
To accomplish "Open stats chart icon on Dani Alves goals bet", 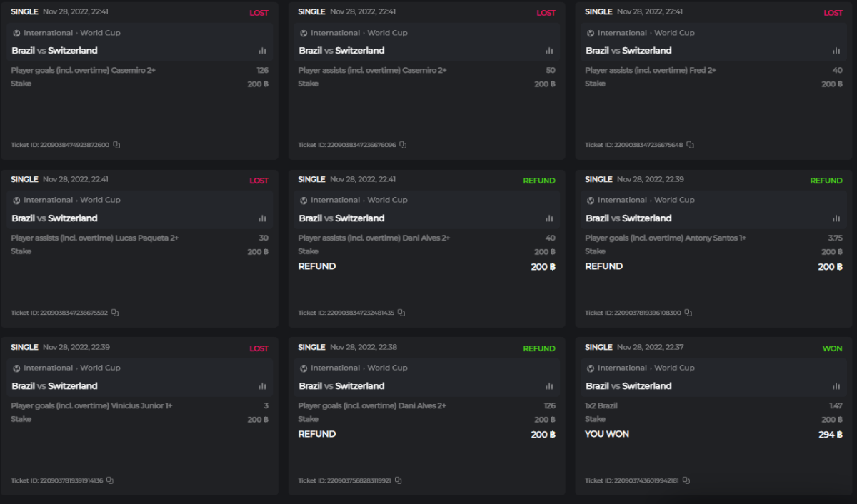I will point(549,386).
